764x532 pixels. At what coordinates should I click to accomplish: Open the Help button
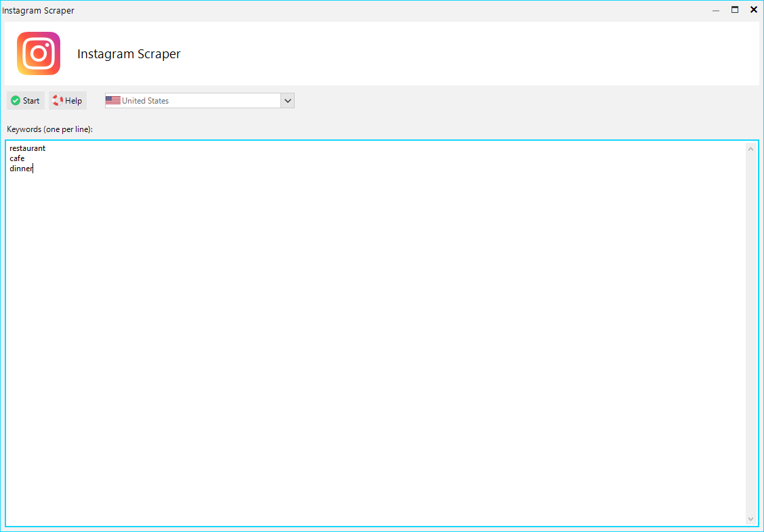pyautogui.click(x=68, y=101)
